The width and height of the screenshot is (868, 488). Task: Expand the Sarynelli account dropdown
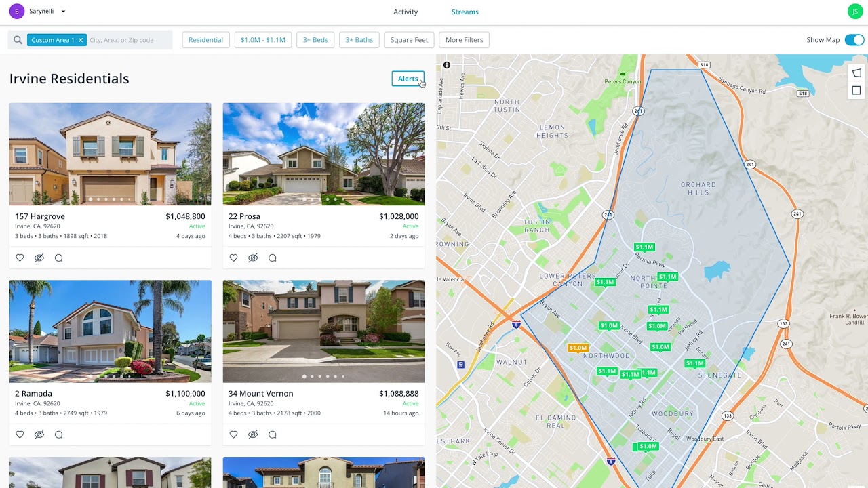pyautogui.click(x=64, y=12)
